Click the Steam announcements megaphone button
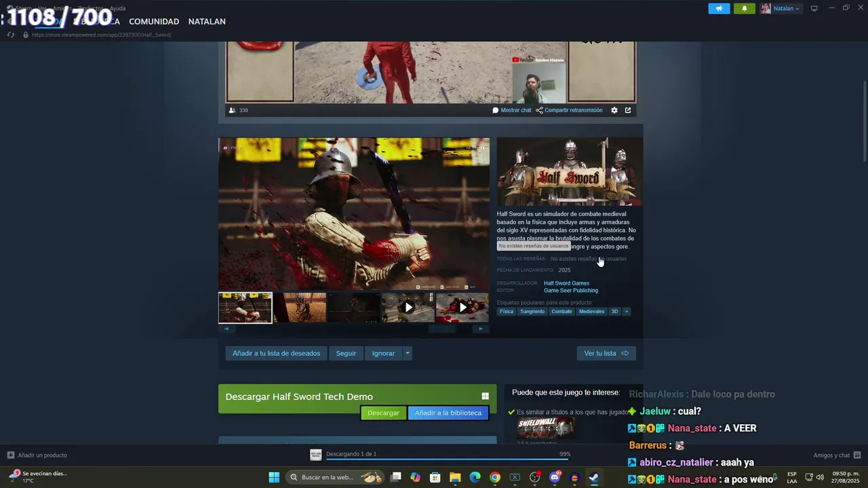The width and height of the screenshot is (868, 488). coord(719,8)
